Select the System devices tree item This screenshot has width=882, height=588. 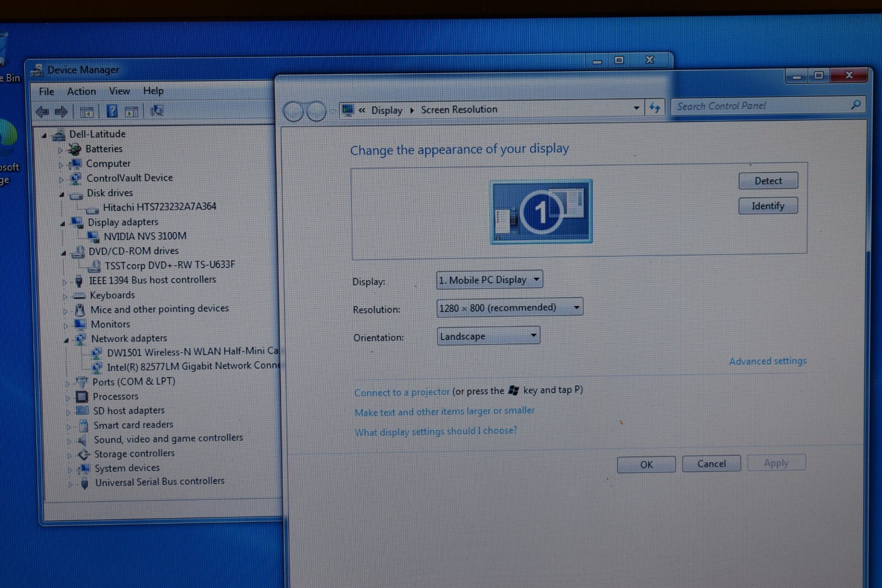[127, 468]
